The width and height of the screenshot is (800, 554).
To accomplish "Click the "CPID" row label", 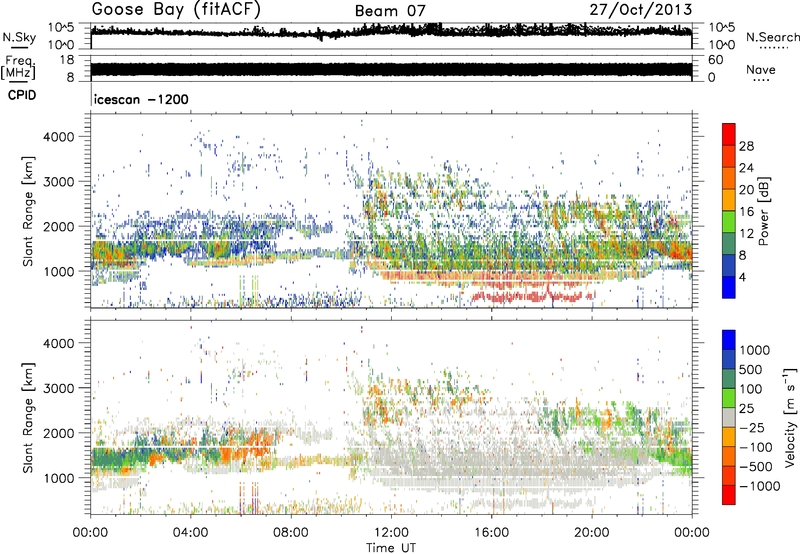I will (22, 95).
